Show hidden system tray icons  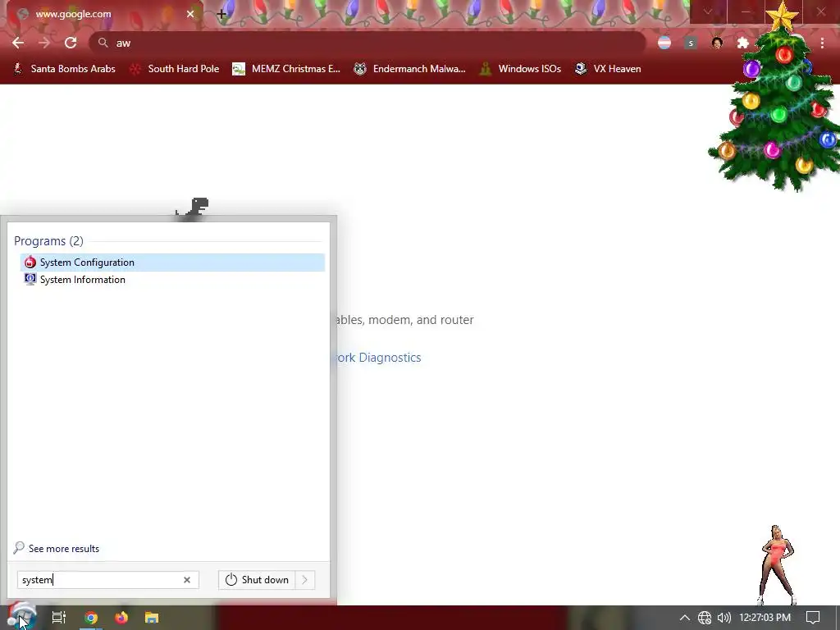point(685,618)
